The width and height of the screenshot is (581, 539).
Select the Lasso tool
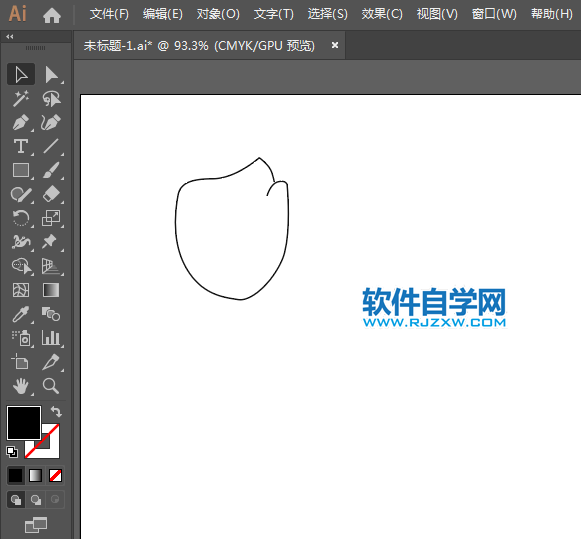[x=51, y=98]
